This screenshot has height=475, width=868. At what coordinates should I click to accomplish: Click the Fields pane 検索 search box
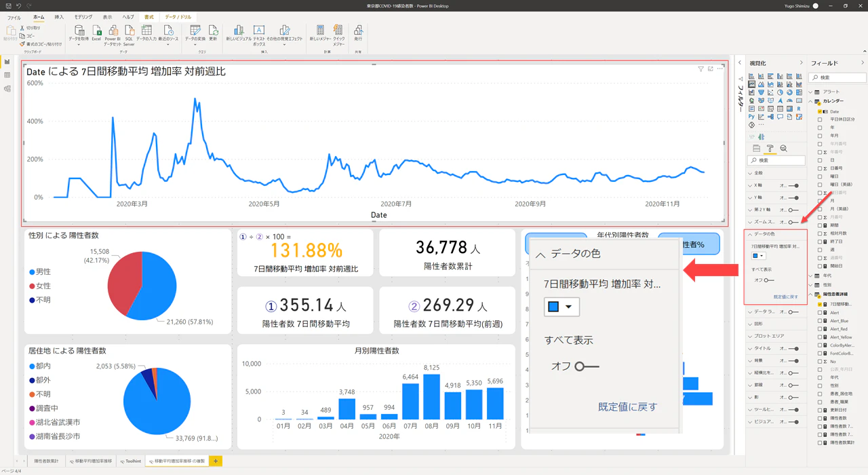coord(837,77)
